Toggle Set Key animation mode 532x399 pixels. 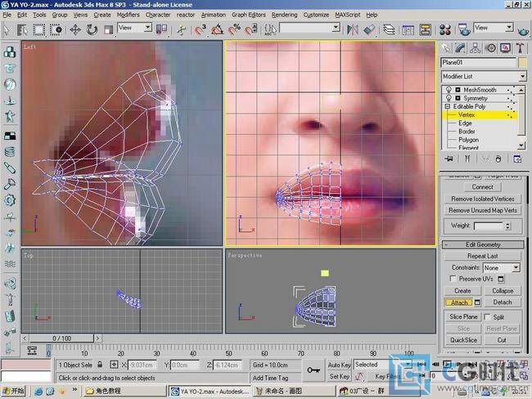[339, 376]
